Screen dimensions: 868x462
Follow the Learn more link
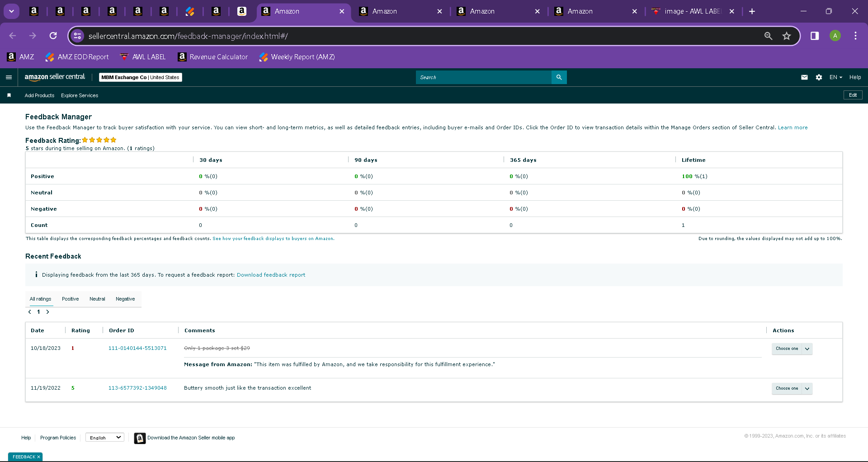point(793,127)
